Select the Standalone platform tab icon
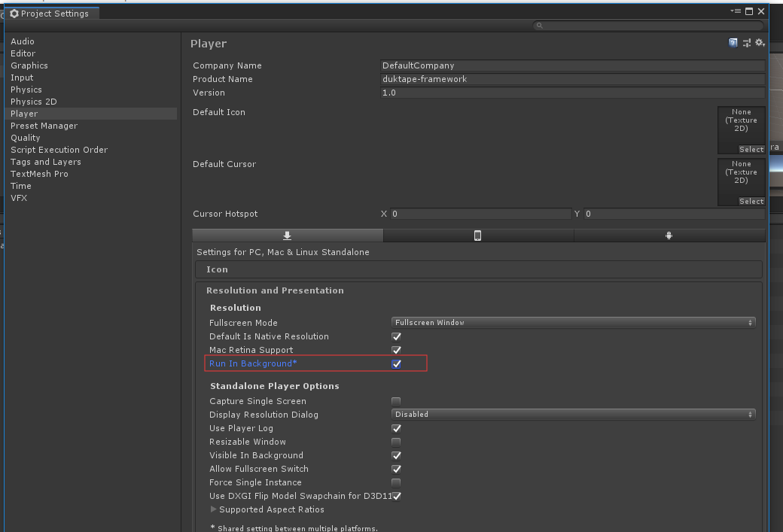 pos(287,236)
